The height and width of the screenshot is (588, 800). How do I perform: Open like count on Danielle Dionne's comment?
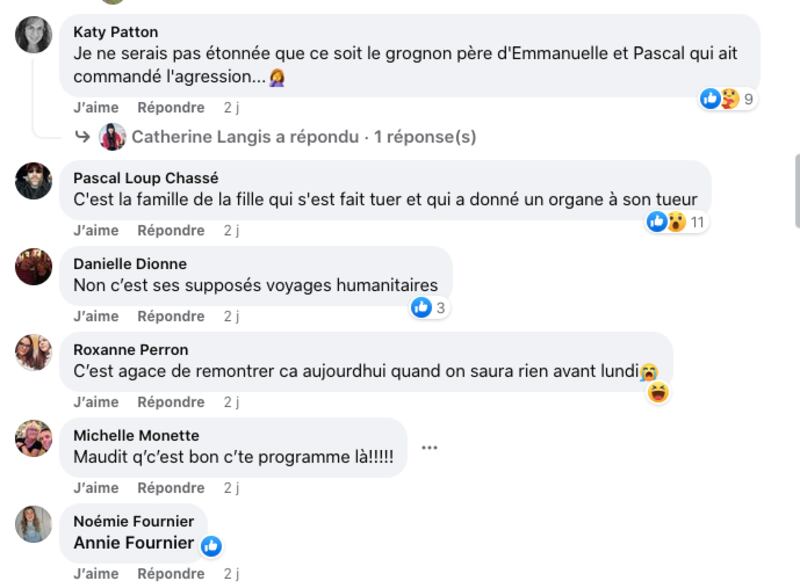[x=430, y=307]
